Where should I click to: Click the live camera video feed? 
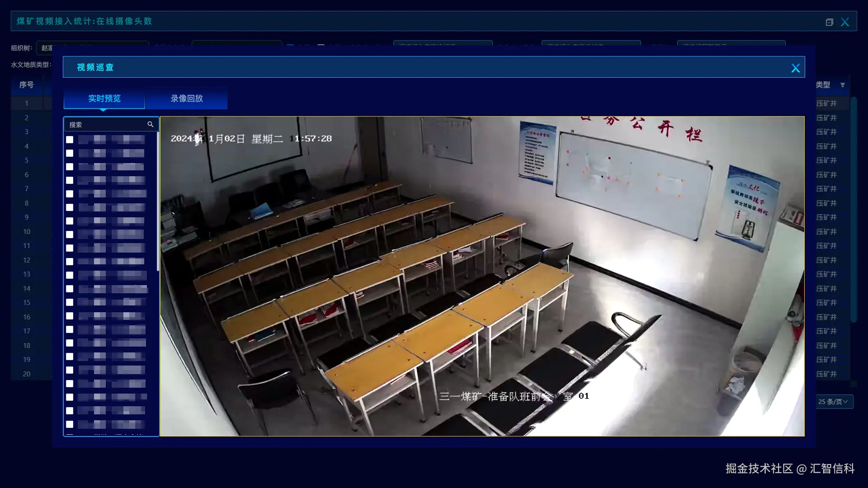click(482, 276)
